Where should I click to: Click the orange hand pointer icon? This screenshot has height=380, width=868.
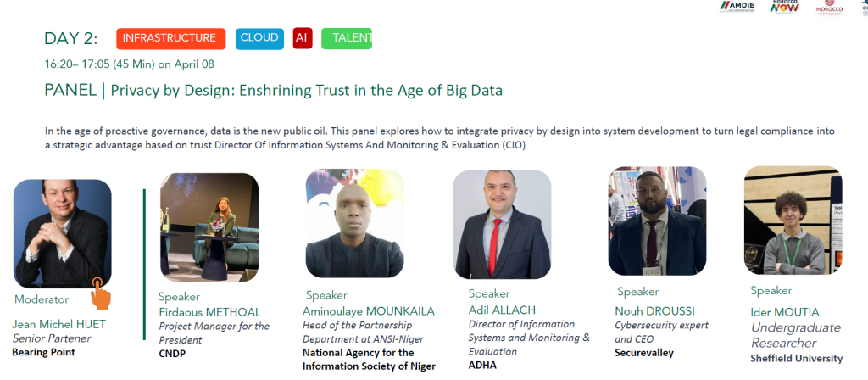(101, 293)
